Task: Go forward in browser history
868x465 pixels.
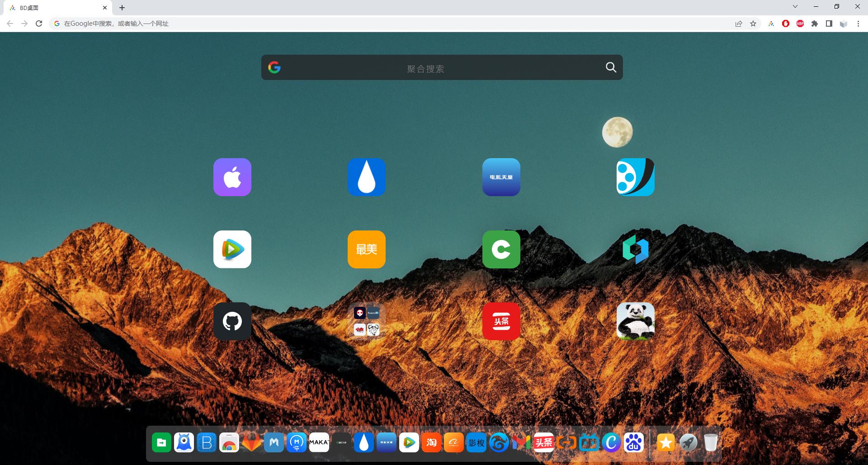Action: (x=24, y=23)
